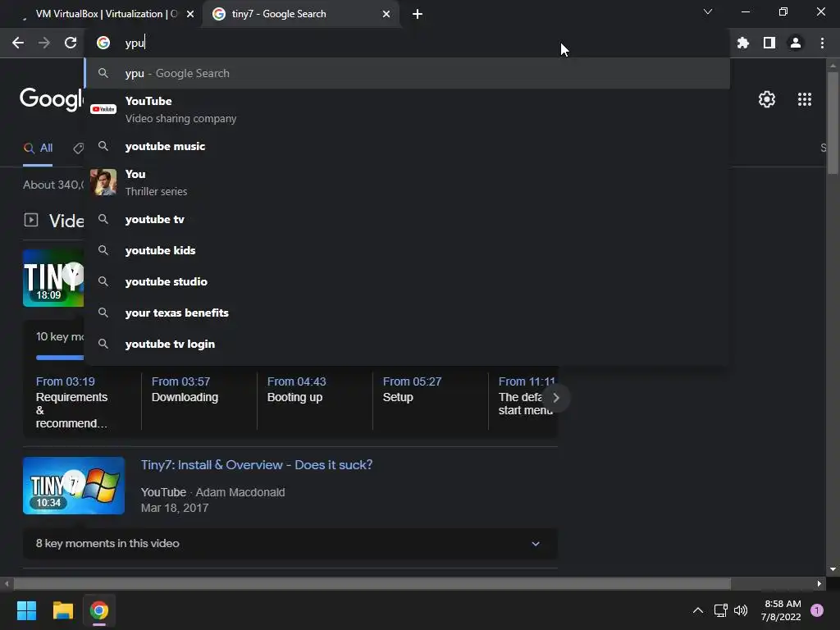
Task: Click the forward navigation arrow
Action: pos(44,43)
